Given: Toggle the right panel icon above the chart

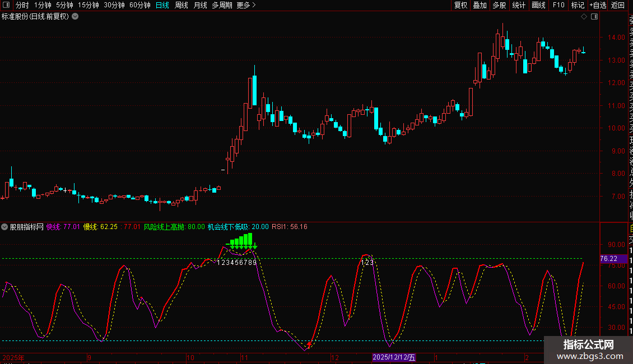Looking at the screenshot, I should pyautogui.click(x=594, y=17).
